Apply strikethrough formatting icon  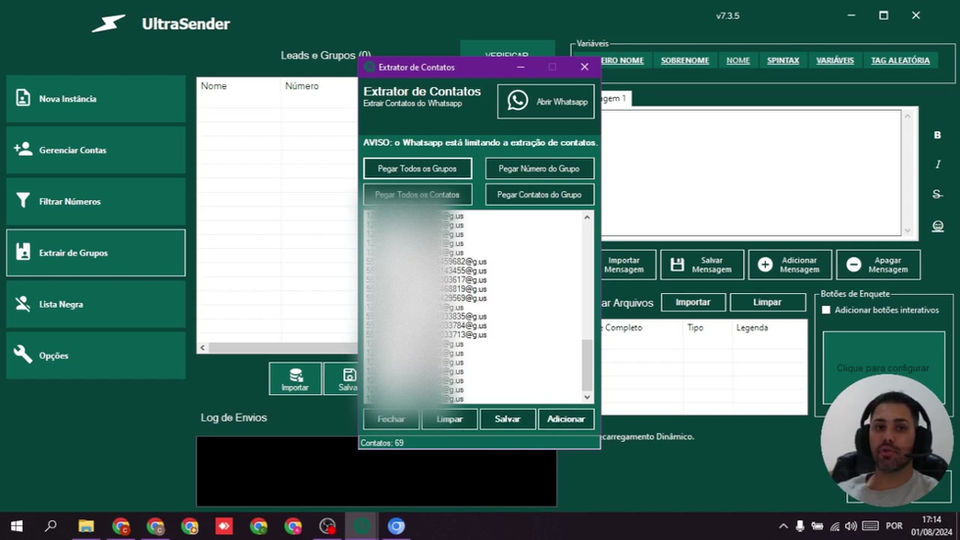pos(937,194)
